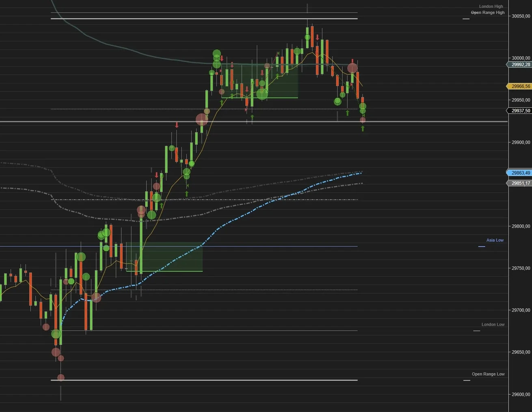Select the 29937,50 current price tag
The image size is (532, 412).
[519, 111]
